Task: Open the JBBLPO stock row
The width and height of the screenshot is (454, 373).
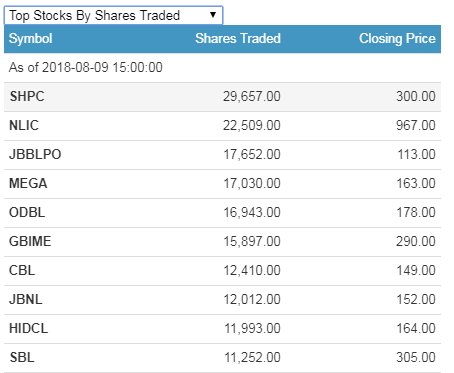Action: click(222, 155)
